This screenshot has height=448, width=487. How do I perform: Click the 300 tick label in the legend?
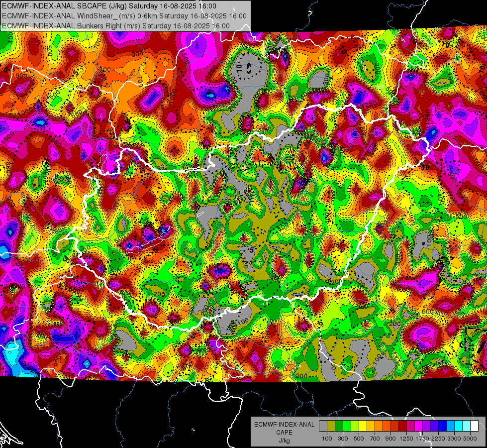tap(343, 439)
